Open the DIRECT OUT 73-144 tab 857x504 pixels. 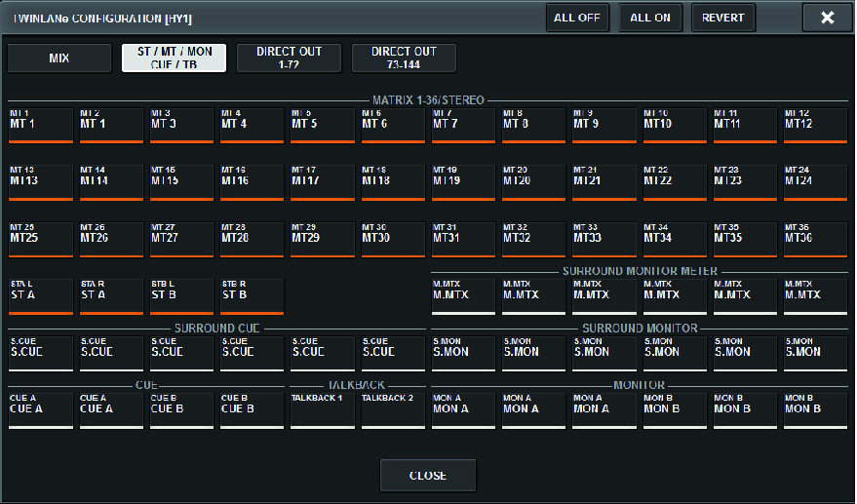coord(404,58)
